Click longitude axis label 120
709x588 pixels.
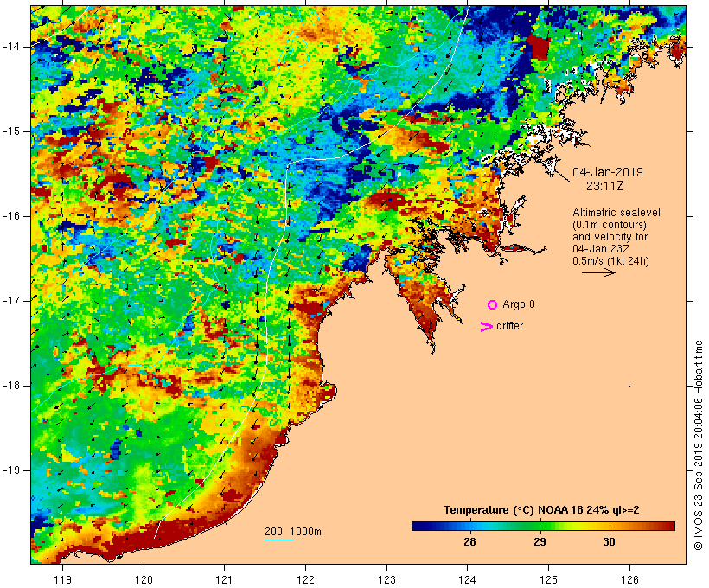point(144,579)
